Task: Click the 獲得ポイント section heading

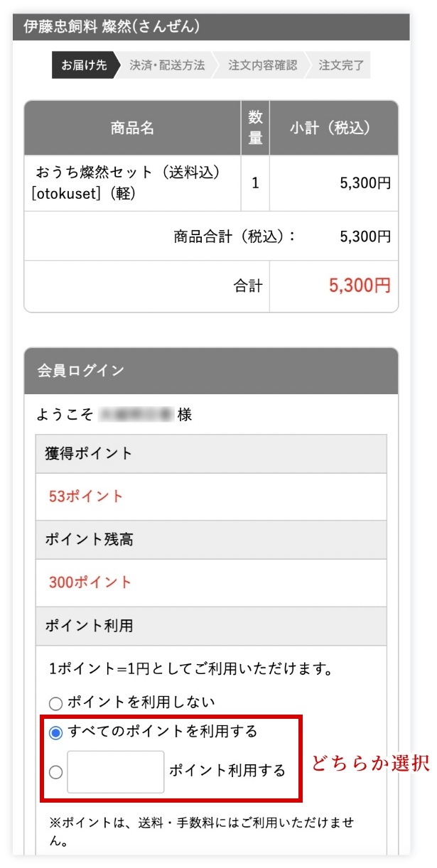Action: (89, 453)
